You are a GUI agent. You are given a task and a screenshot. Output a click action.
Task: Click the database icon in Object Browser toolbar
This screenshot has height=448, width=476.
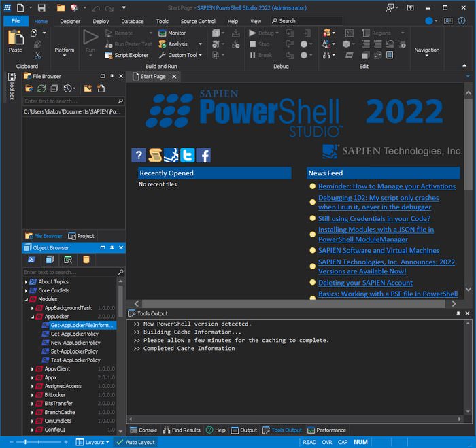click(86, 260)
